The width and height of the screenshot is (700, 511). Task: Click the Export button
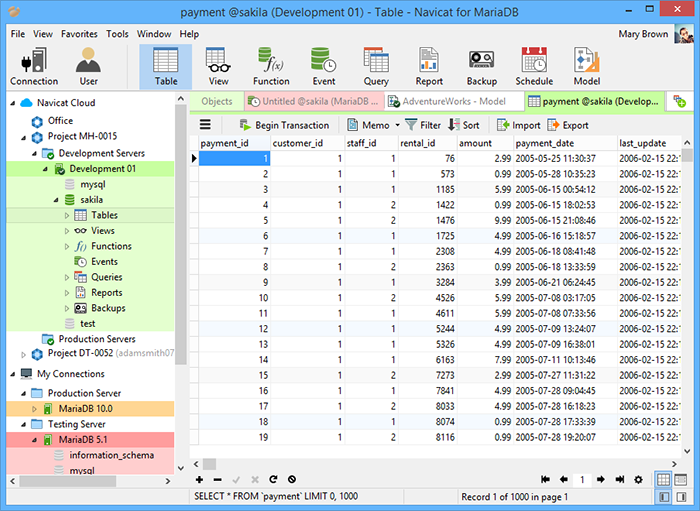coord(568,125)
